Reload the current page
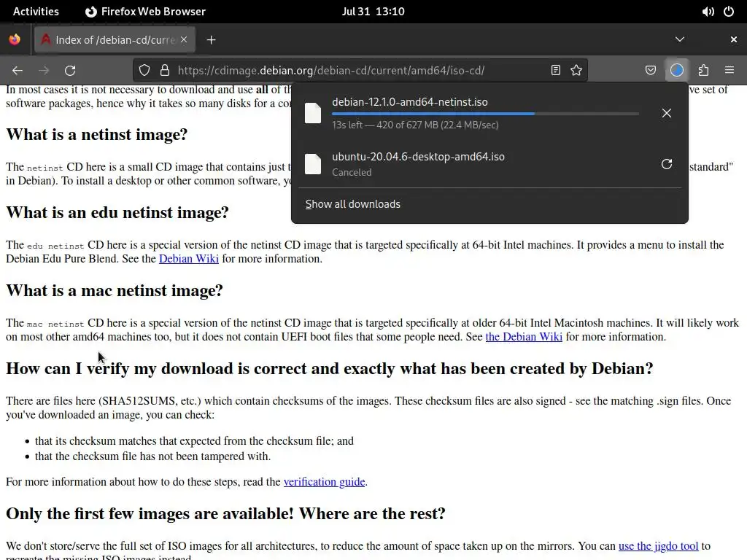747x560 pixels. click(70, 71)
